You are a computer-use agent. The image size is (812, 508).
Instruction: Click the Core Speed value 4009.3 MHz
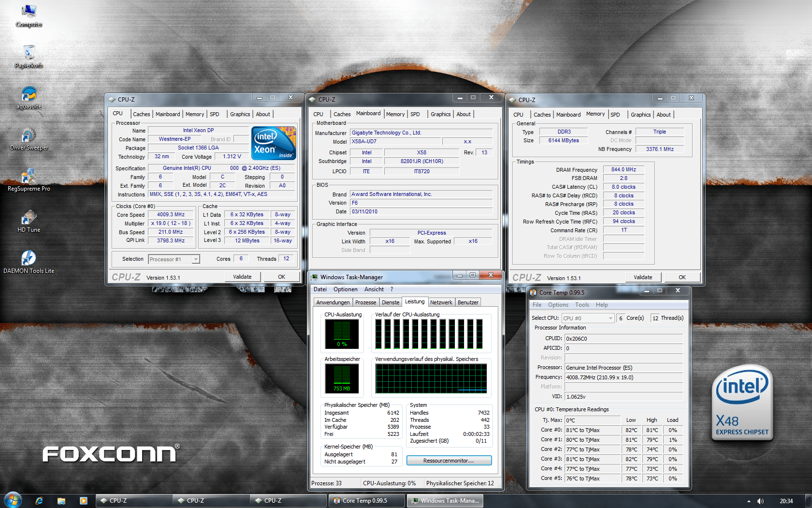point(171,214)
